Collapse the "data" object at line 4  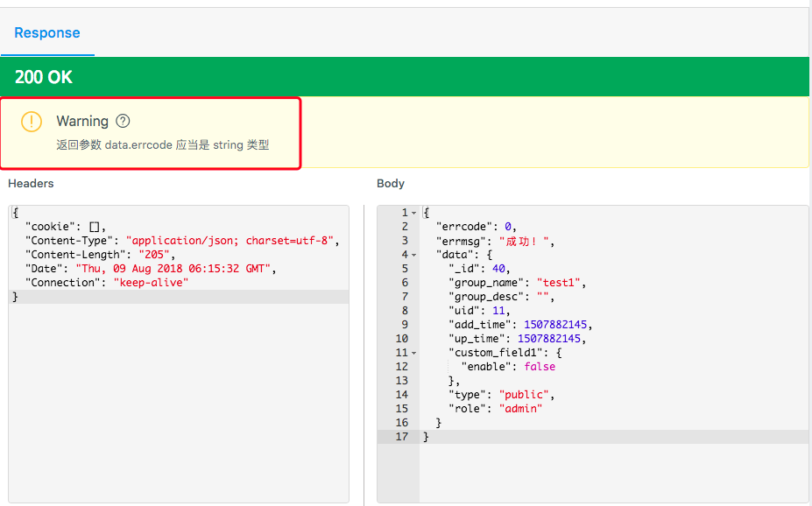click(414, 255)
